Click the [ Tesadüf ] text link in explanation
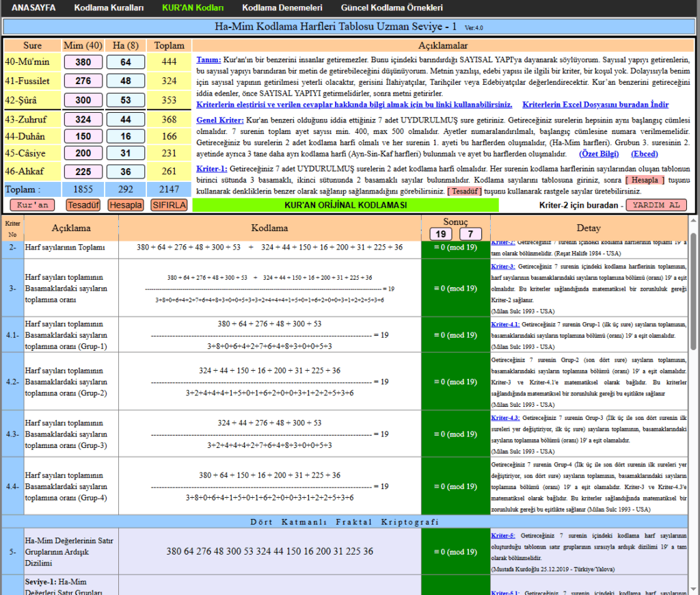The height and width of the screenshot is (595, 700). (464, 191)
